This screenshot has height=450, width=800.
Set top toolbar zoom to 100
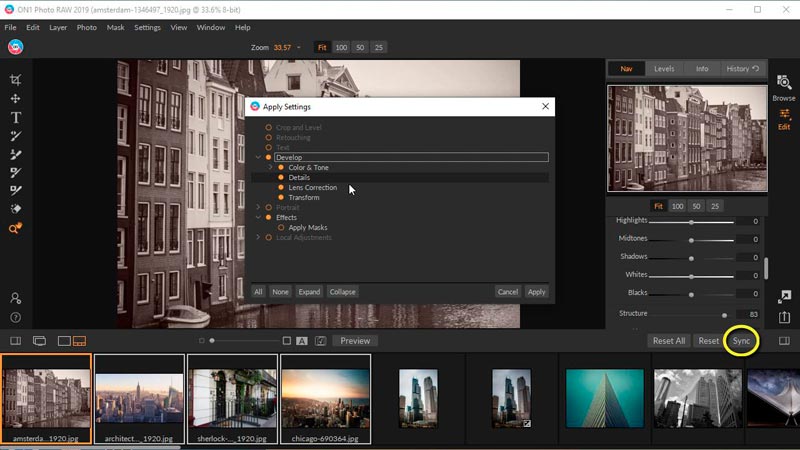tap(341, 47)
